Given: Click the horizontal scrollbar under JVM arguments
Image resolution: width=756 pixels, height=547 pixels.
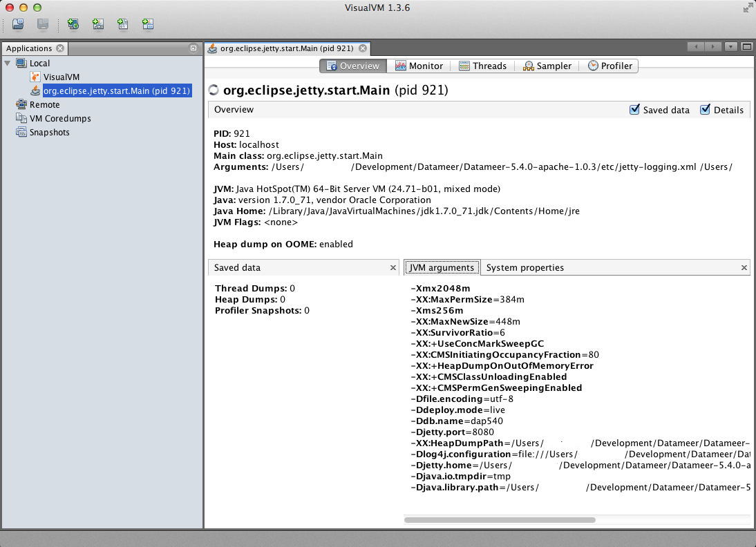Looking at the screenshot, I should (x=500, y=520).
